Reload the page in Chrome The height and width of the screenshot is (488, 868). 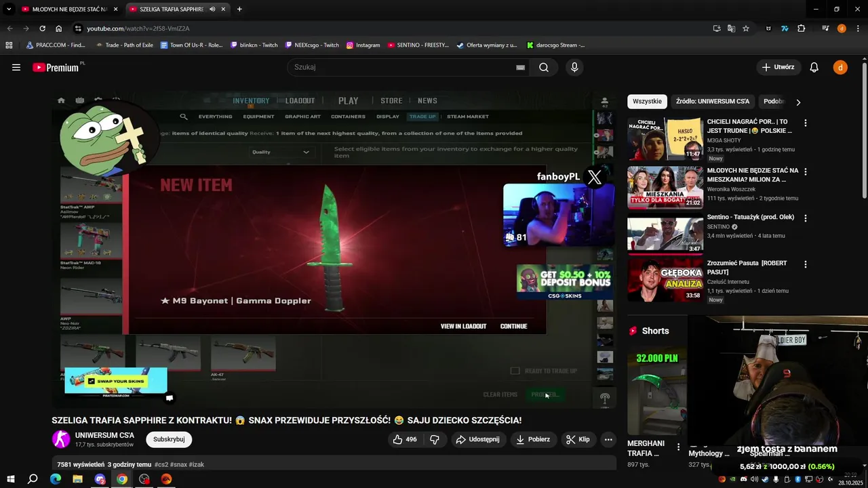42,28
